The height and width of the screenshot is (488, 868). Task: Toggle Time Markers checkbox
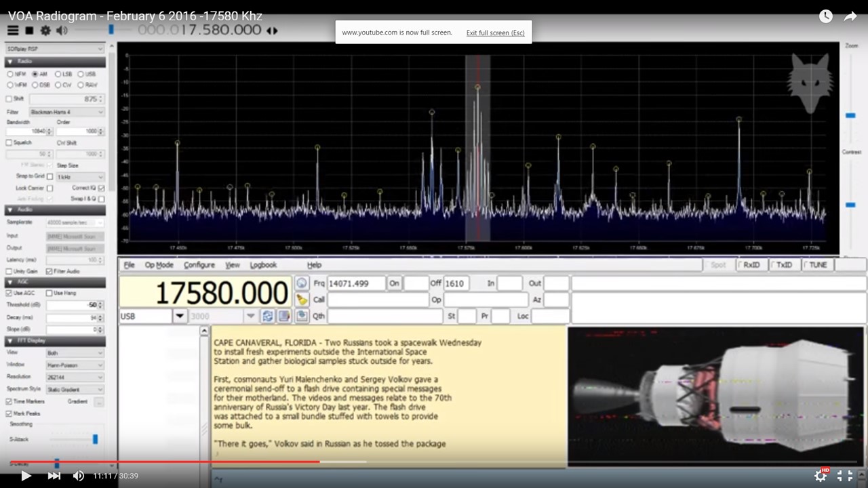pos(9,401)
